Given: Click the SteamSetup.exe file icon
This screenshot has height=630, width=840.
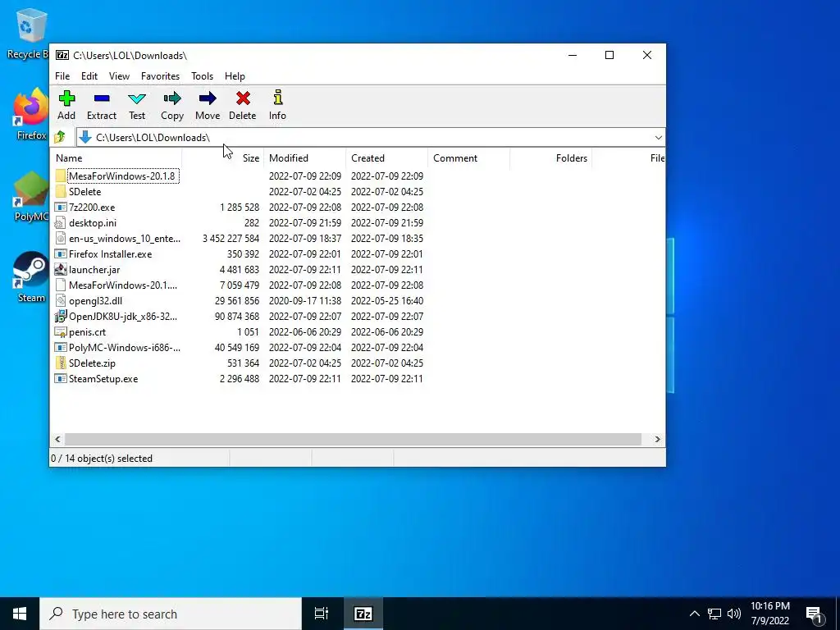Looking at the screenshot, I should [61, 378].
